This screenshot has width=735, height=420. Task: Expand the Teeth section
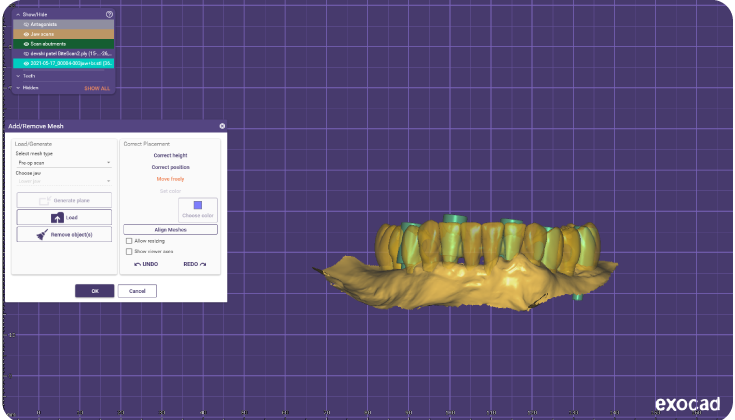(x=18, y=76)
